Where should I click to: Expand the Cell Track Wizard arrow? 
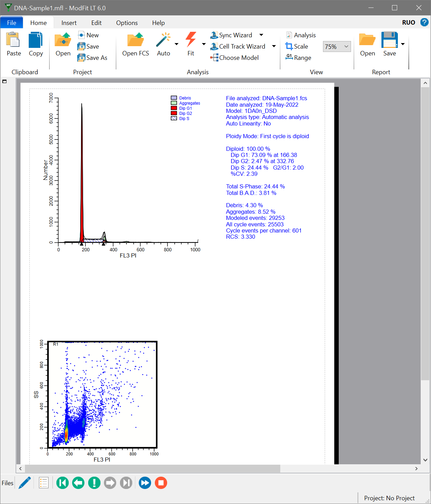pos(274,46)
